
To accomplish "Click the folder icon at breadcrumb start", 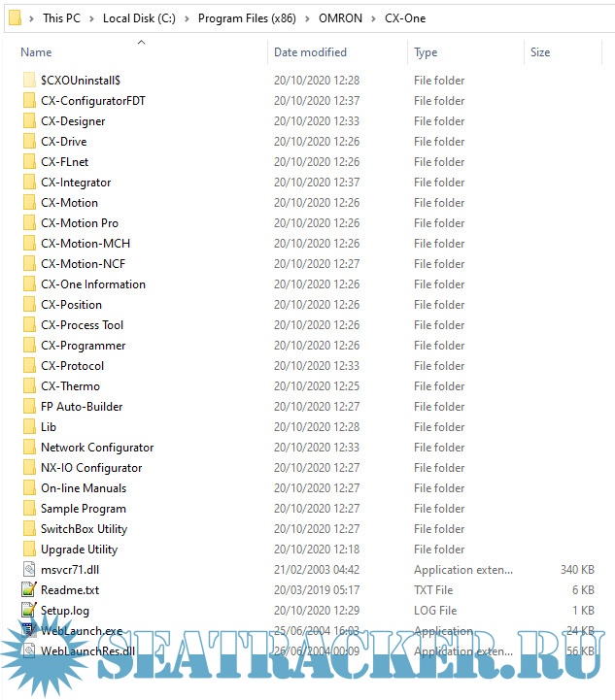I will [x=15, y=17].
